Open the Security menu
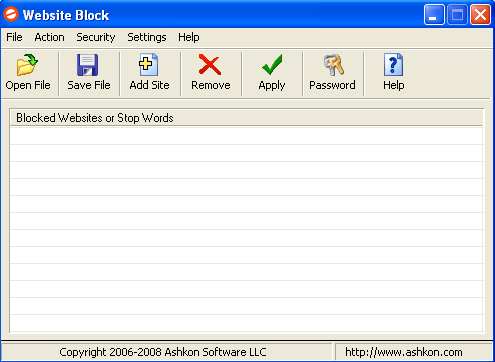495x362 pixels. pyautogui.click(x=96, y=37)
